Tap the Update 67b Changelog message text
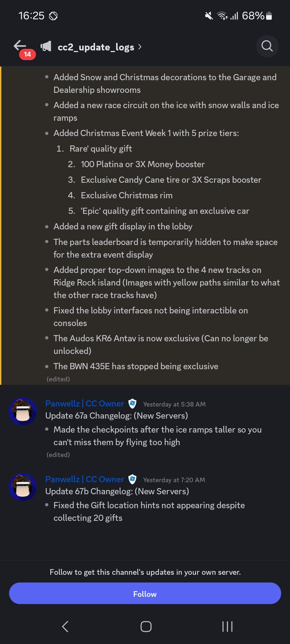This screenshot has width=290, height=644. click(117, 491)
